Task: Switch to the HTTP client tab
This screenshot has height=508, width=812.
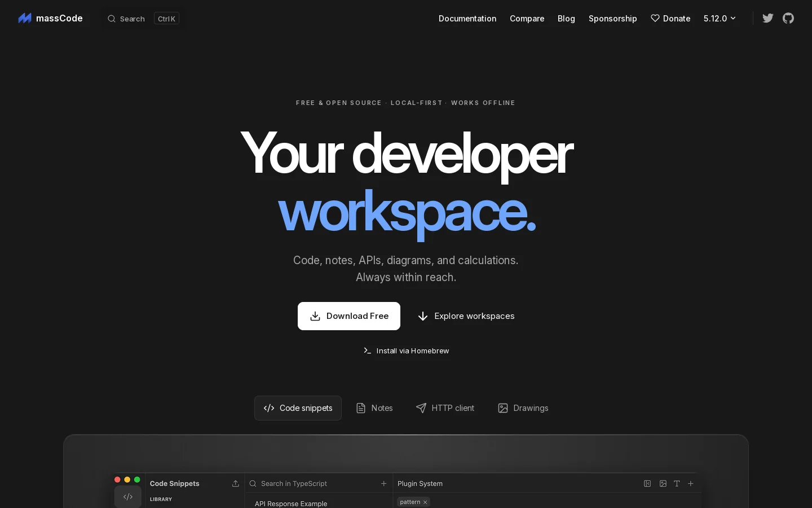Action: (x=445, y=408)
